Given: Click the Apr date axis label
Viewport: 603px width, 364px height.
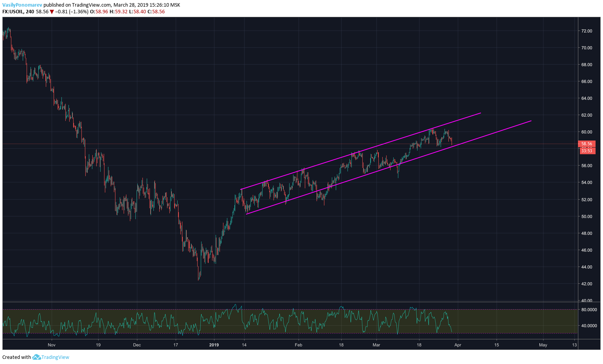Looking at the screenshot, I should pos(458,345).
